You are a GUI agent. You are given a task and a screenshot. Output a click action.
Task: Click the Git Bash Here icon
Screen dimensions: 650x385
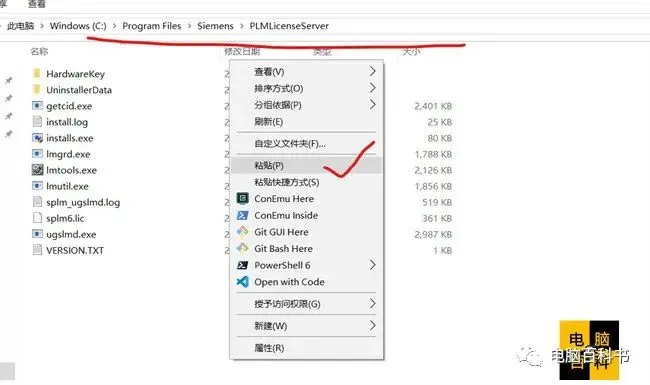coord(243,249)
